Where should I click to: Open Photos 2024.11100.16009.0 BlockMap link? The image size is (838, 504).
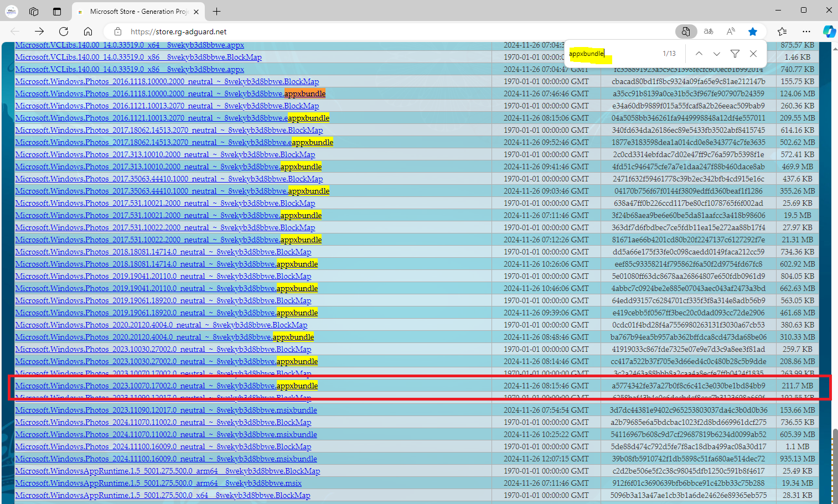click(x=163, y=446)
